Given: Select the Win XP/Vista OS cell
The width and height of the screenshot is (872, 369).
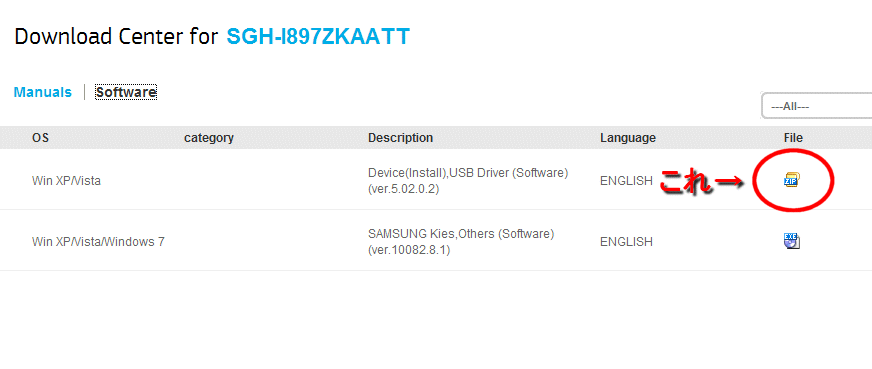Looking at the screenshot, I should 66,181.
